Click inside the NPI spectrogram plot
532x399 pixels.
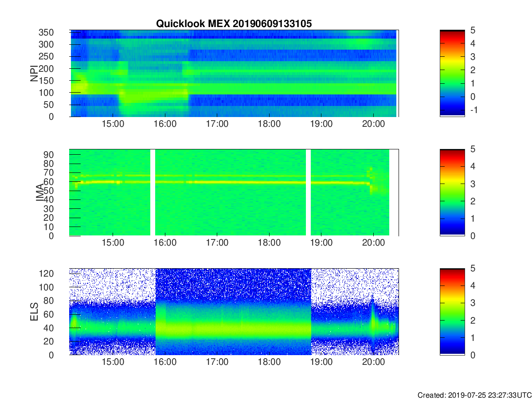234,73
